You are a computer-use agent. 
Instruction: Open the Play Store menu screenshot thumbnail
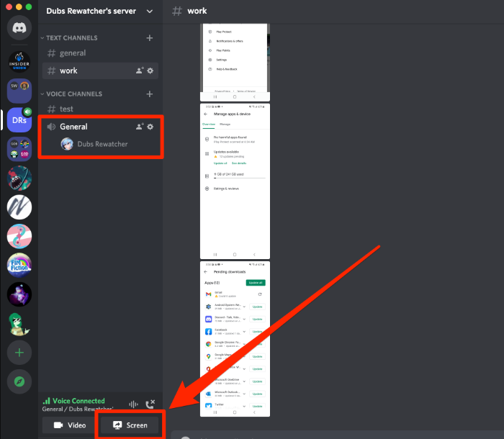pyautogui.click(x=235, y=63)
